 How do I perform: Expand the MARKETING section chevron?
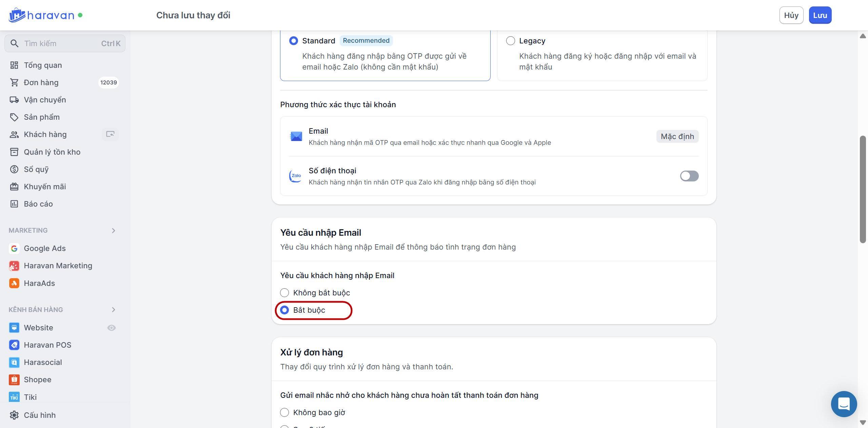pyautogui.click(x=114, y=231)
